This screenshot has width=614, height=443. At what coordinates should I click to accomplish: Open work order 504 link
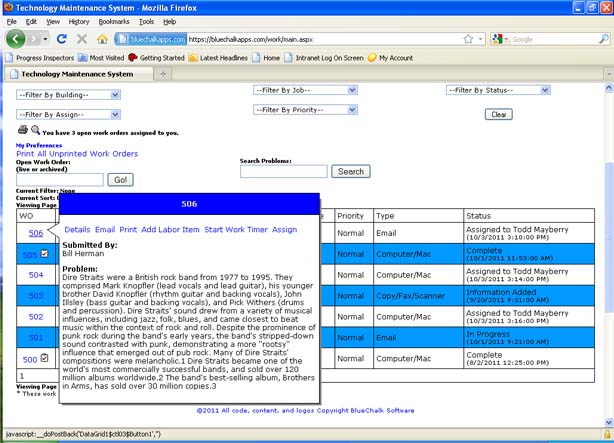[36, 275]
